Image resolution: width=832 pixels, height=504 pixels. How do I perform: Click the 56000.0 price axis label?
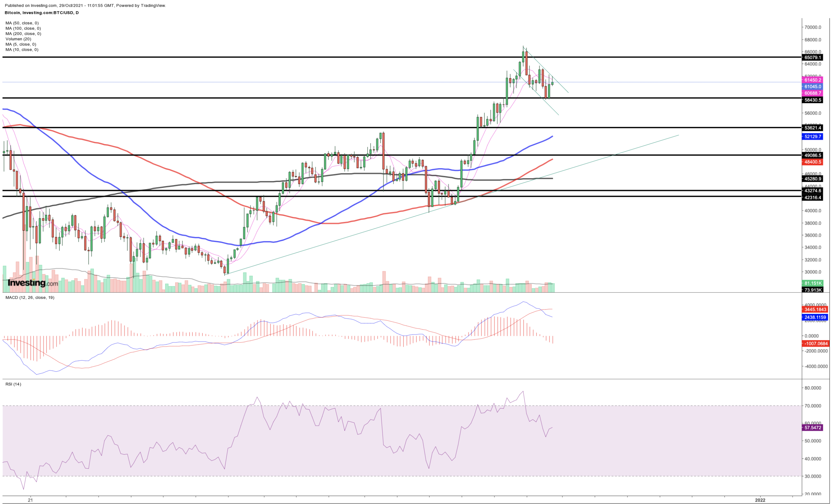pyautogui.click(x=813, y=113)
